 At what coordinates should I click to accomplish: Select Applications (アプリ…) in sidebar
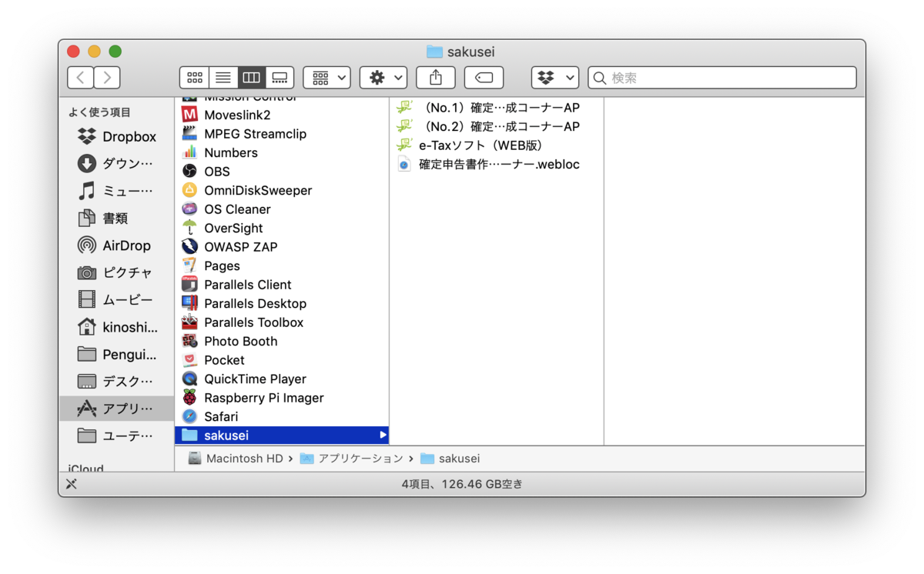[117, 409]
